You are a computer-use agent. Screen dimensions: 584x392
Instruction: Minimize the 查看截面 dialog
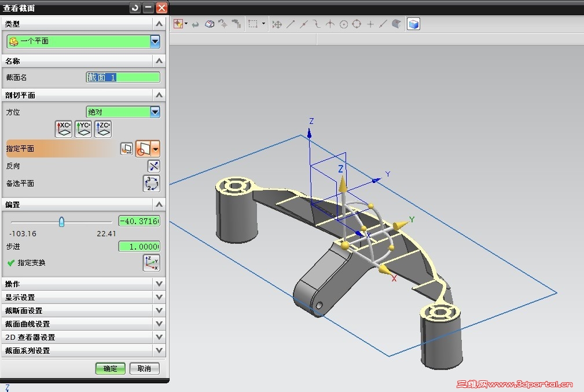pos(148,8)
